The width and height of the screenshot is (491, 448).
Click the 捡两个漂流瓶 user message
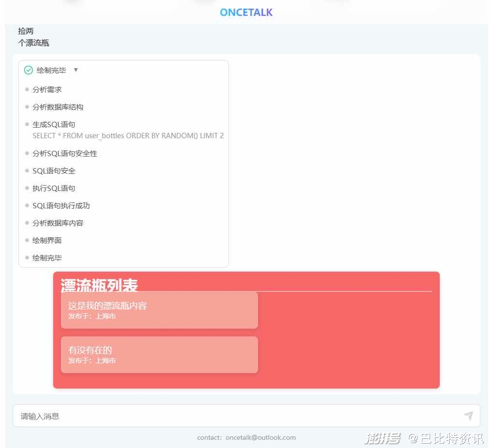tap(33, 37)
